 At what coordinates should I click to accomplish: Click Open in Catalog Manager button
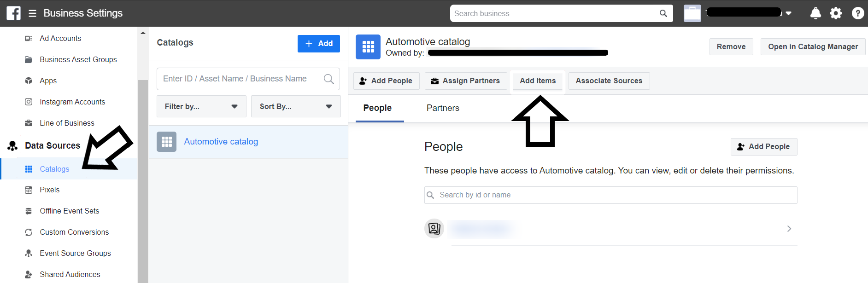pyautogui.click(x=813, y=47)
